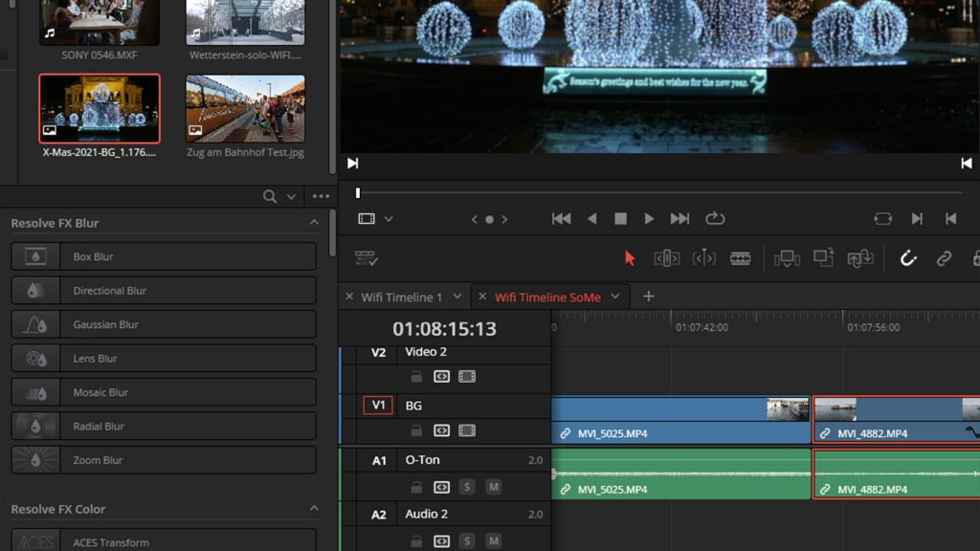Collapse the Resolve FX Blur category
The width and height of the screenshot is (980, 551).
point(316,222)
